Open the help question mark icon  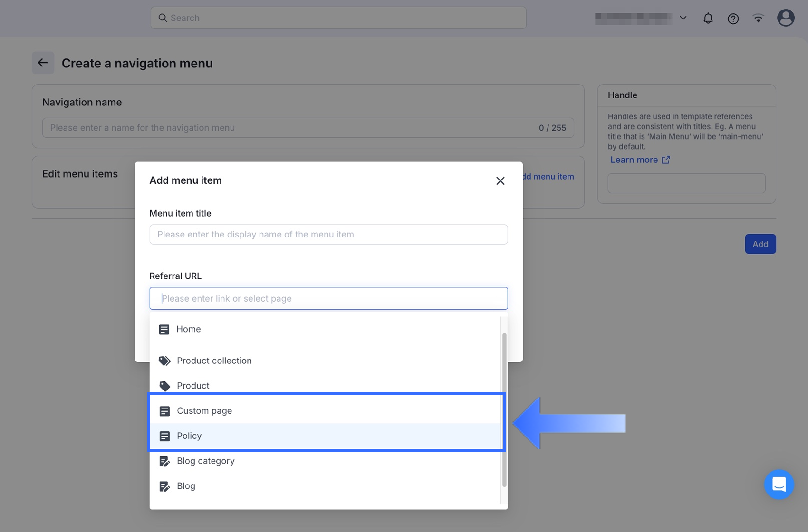(733, 18)
